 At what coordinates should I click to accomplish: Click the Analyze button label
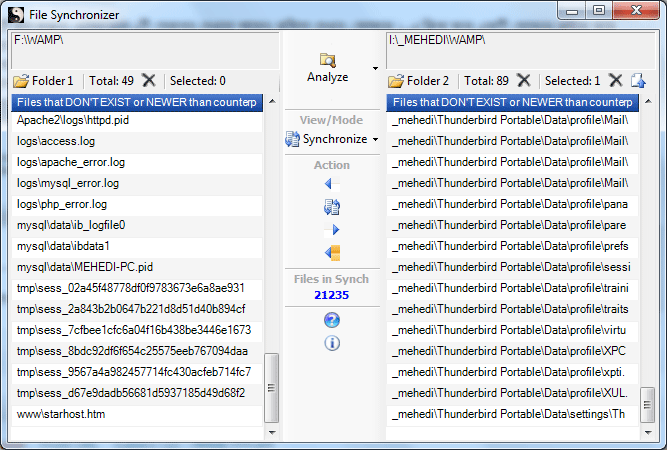click(328, 77)
